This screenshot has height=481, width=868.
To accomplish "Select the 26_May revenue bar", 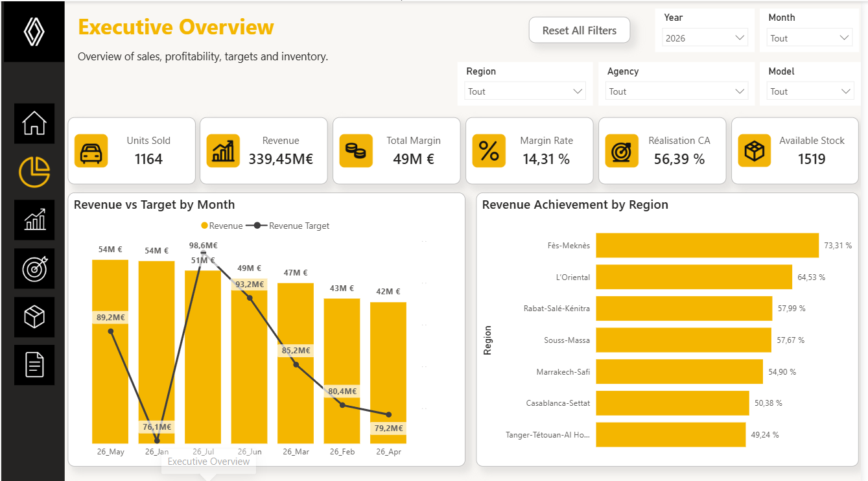I will click(110, 351).
